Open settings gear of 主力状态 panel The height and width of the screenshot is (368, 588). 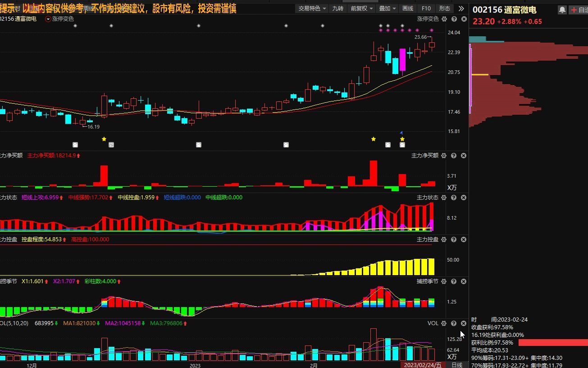pyautogui.click(x=444, y=198)
